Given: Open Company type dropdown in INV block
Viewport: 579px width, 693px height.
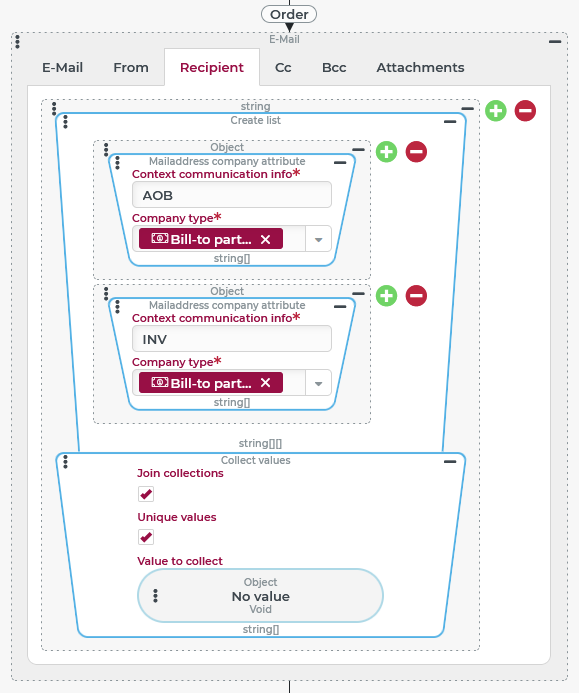Looking at the screenshot, I should [x=318, y=384].
